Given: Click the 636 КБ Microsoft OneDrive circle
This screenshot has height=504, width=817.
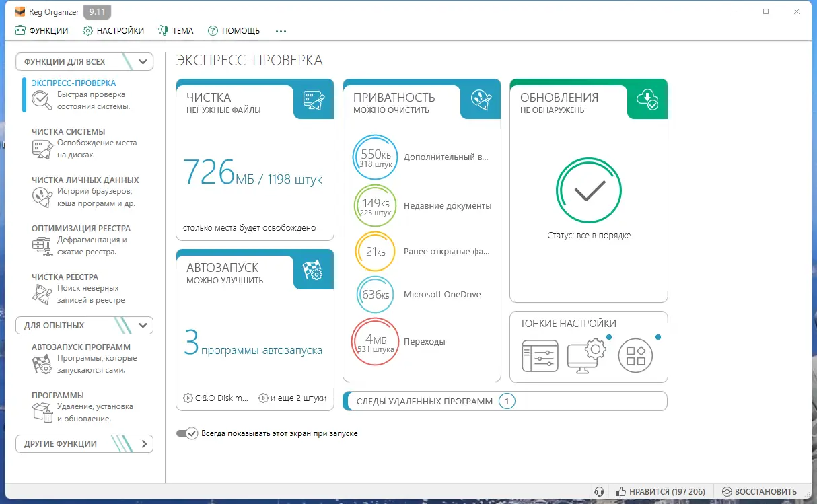Looking at the screenshot, I should (x=376, y=295).
